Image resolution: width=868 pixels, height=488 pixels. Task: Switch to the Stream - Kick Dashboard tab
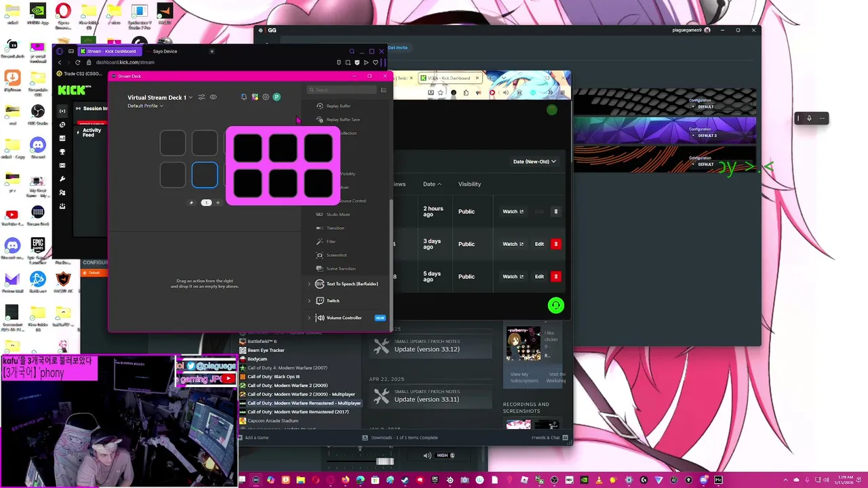coord(108,52)
